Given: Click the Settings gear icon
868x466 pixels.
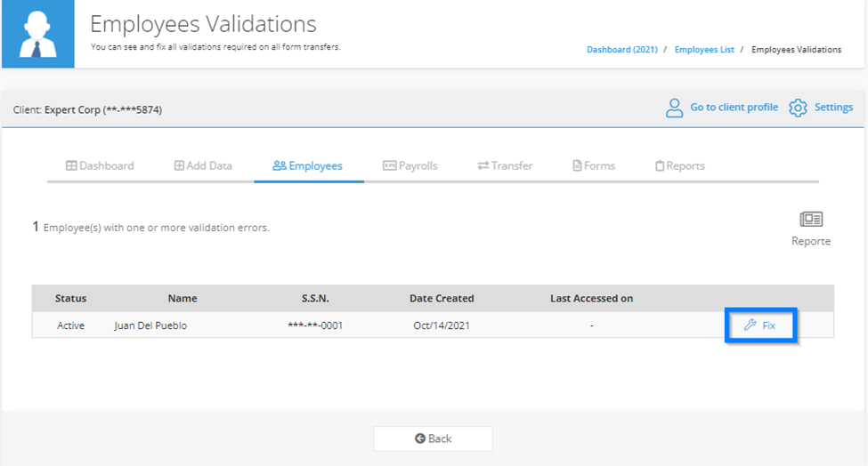Looking at the screenshot, I should pos(798,108).
